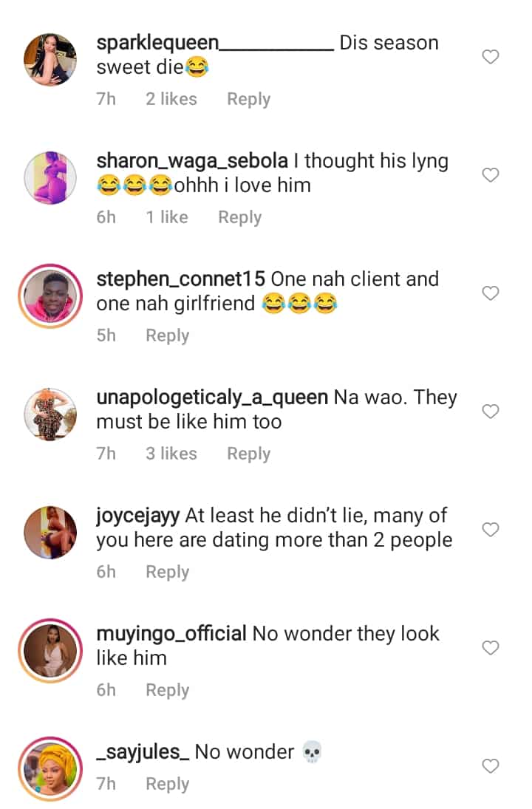View 2 likes on sparklequeen's comment
This screenshot has width=532, height=809.
tap(171, 99)
